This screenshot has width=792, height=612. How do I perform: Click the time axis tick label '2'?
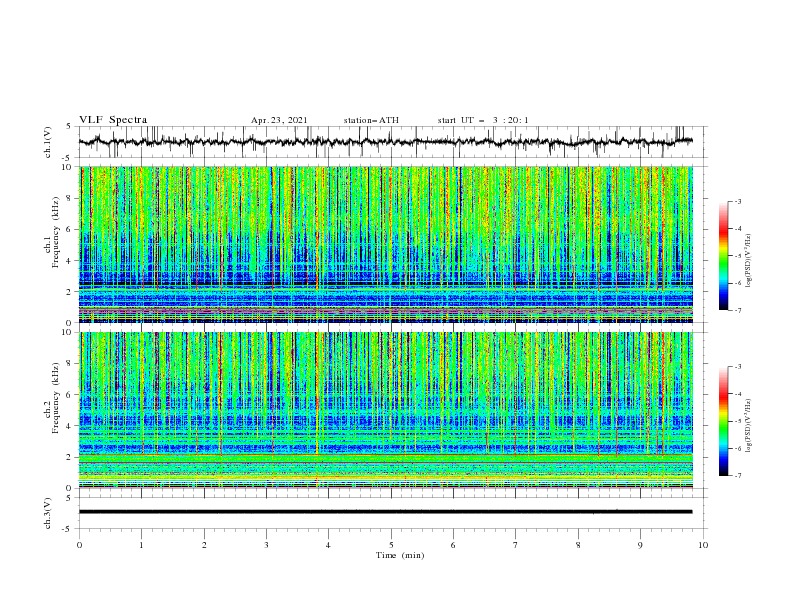pos(204,545)
